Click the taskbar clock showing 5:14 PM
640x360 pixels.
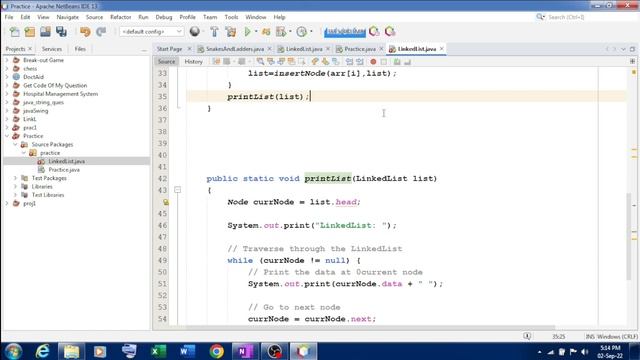pos(610,352)
